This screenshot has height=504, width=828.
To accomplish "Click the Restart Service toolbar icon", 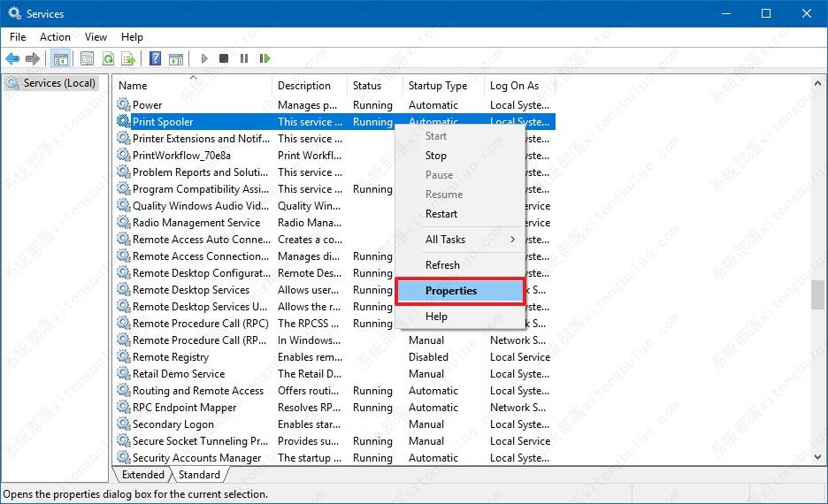I will tap(264, 58).
